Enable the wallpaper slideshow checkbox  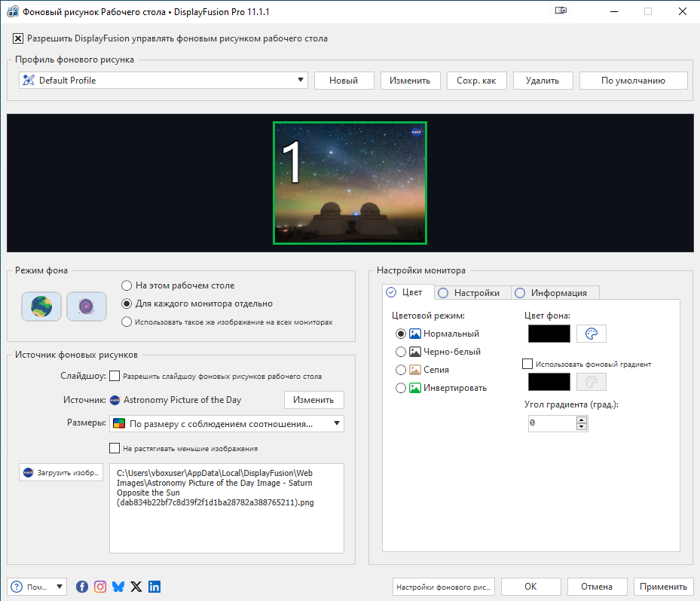115,376
